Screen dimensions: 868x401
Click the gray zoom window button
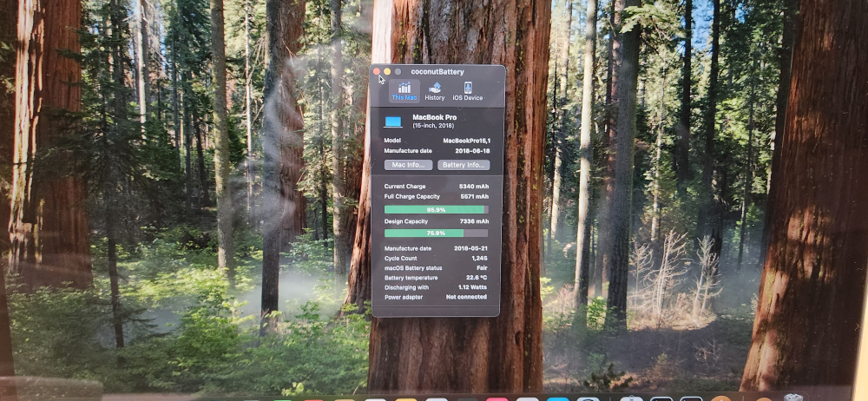(398, 71)
